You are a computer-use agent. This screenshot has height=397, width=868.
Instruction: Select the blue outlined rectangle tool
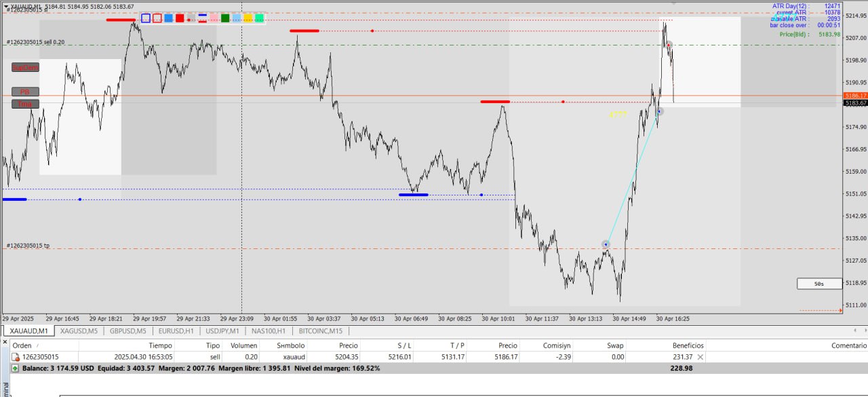[146, 18]
